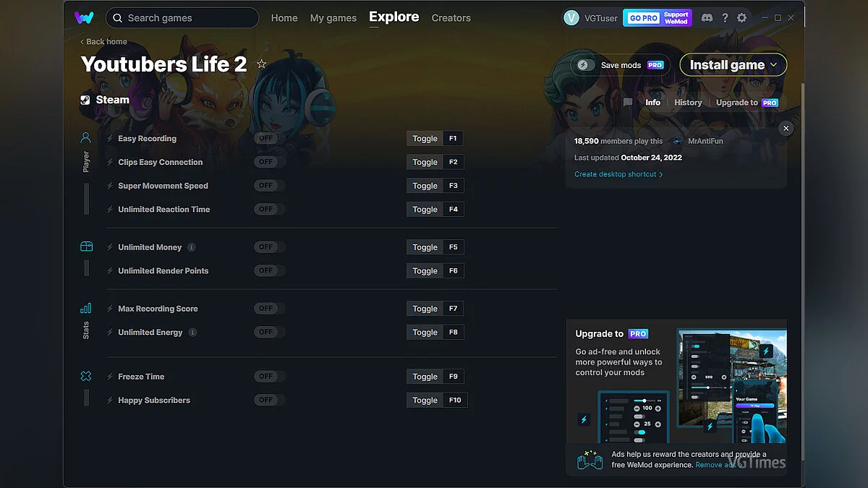Click the Stats bar chart icon
Image resolution: width=868 pixels, height=488 pixels.
(85, 308)
